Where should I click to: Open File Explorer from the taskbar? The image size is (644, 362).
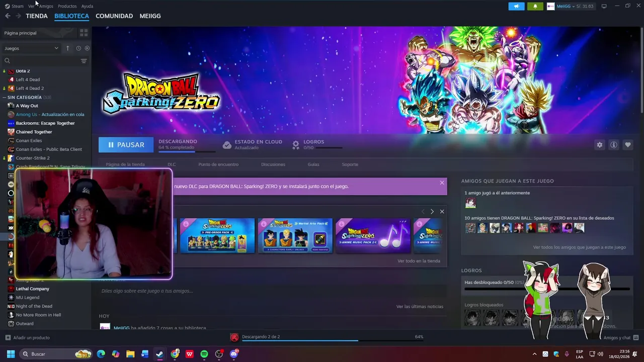point(130,354)
